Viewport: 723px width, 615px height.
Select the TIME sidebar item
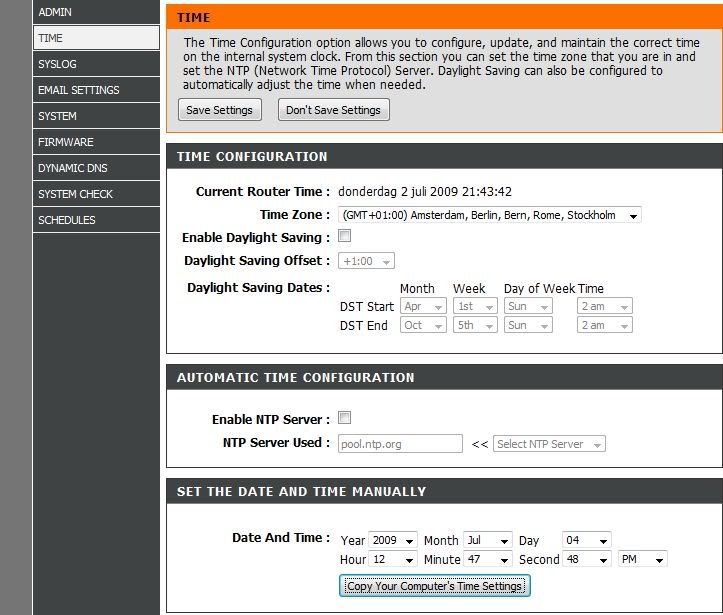pyautogui.click(x=96, y=38)
